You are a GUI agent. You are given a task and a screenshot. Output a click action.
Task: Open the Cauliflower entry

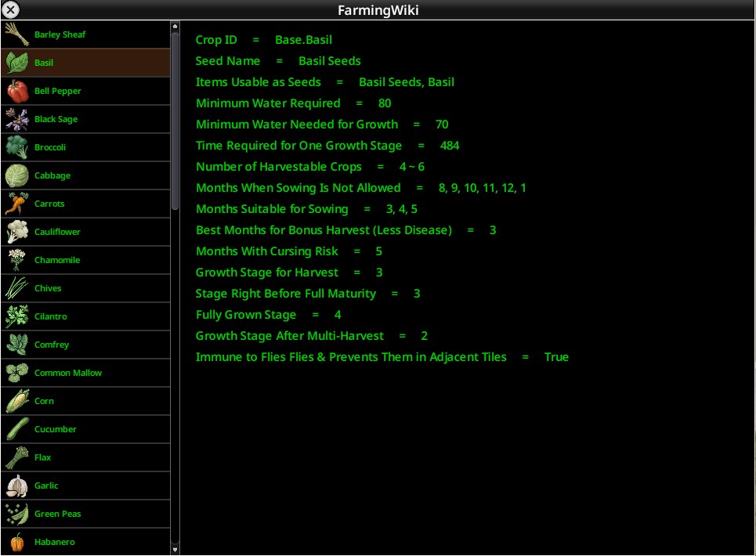[86, 232]
